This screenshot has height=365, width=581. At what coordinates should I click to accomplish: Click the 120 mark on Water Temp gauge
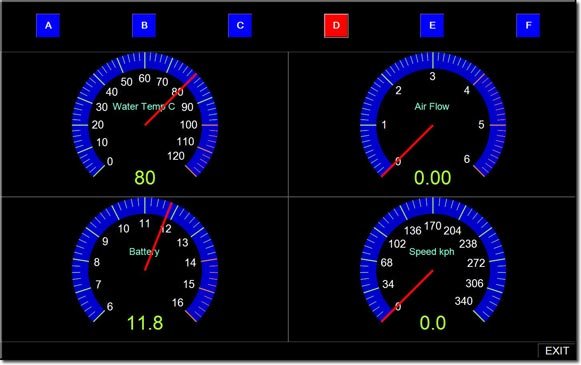click(x=176, y=156)
